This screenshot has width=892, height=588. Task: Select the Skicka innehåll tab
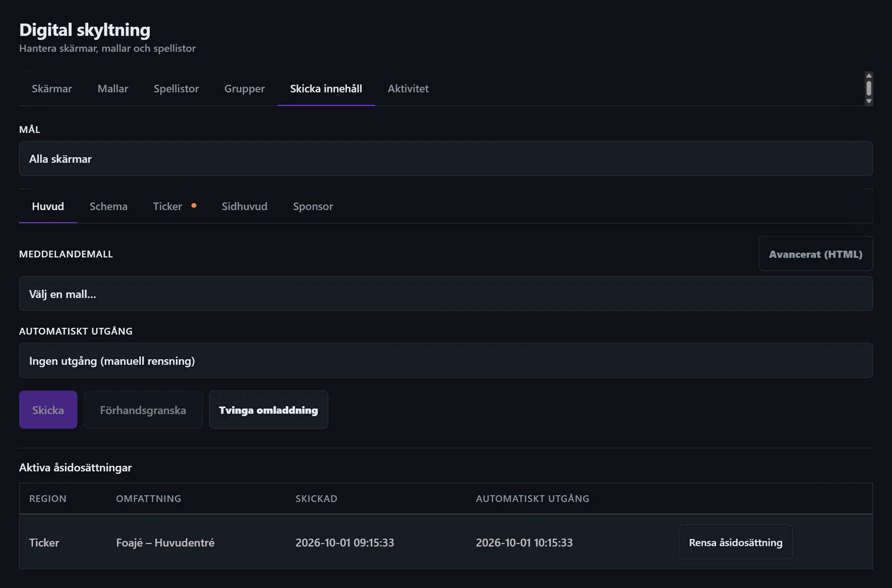click(326, 89)
